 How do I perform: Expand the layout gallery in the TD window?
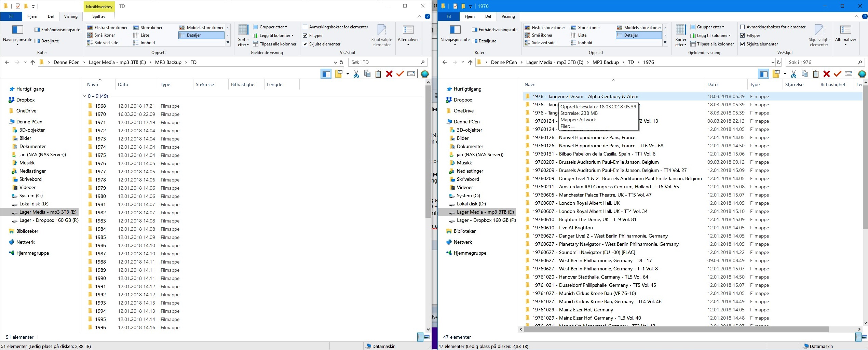coord(228,43)
